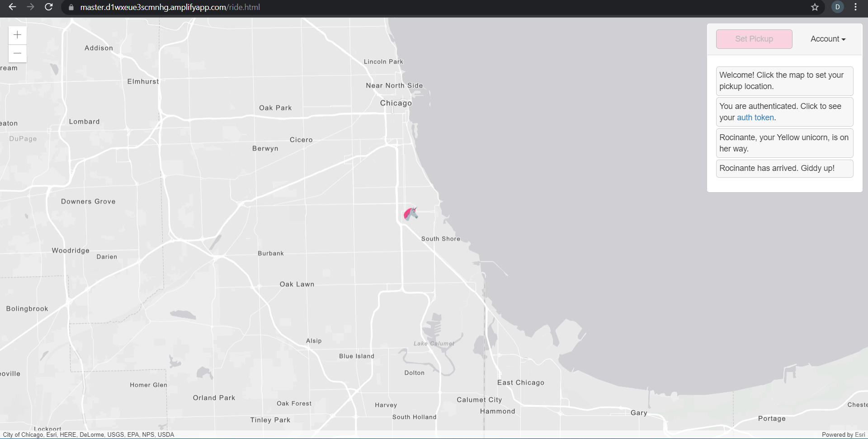
Task: Click the Dolton map label
Action: click(415, 373)
